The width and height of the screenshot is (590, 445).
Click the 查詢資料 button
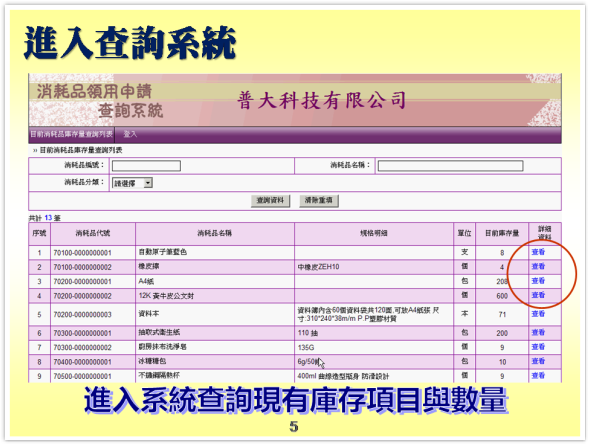[270, 200]
